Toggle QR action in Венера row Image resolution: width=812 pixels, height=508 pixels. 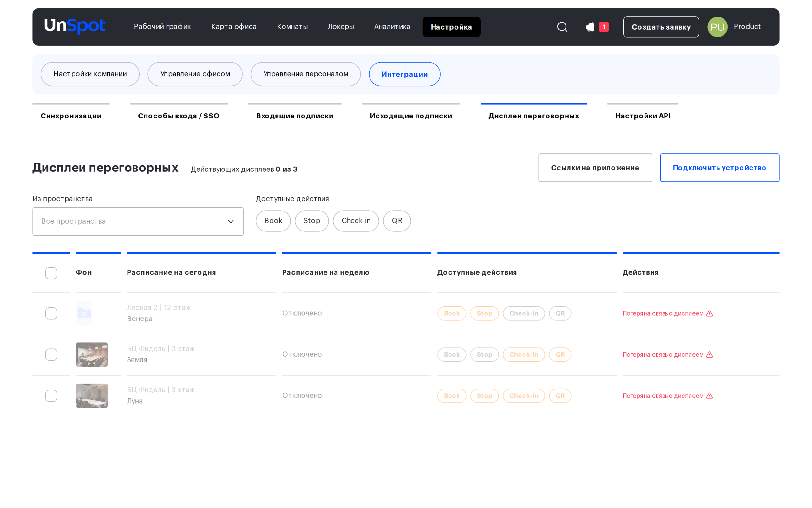(560, 313)
